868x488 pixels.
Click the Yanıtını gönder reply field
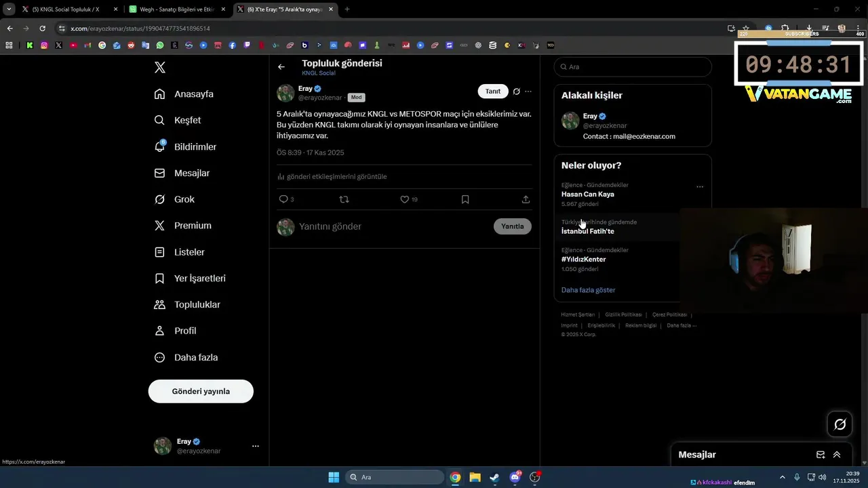click(393, 226)
